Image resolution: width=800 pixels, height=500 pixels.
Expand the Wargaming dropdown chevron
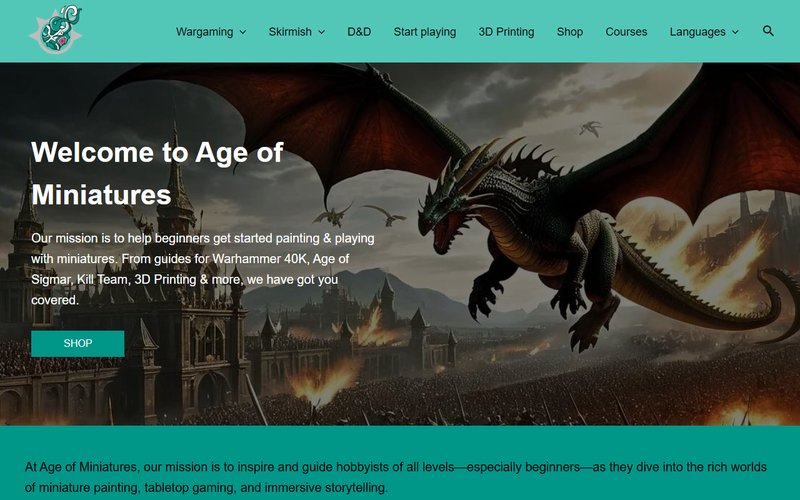[243, 32]
